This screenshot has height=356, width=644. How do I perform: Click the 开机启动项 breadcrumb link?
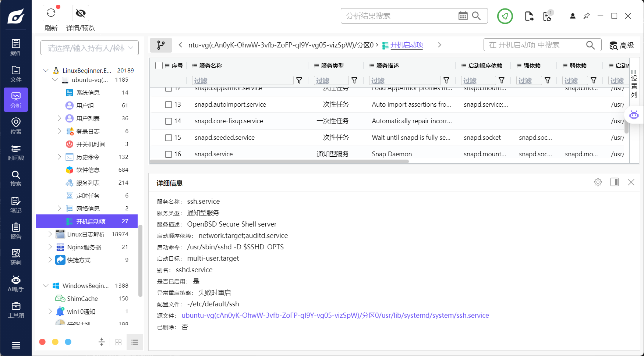[x=407, y=45]
